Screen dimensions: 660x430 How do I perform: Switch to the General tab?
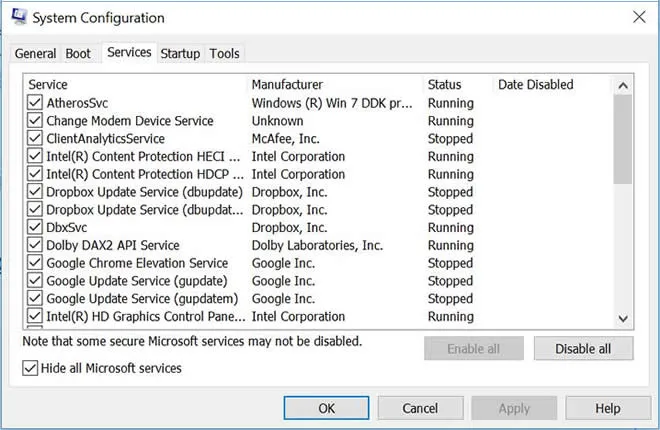coord(35,54)
